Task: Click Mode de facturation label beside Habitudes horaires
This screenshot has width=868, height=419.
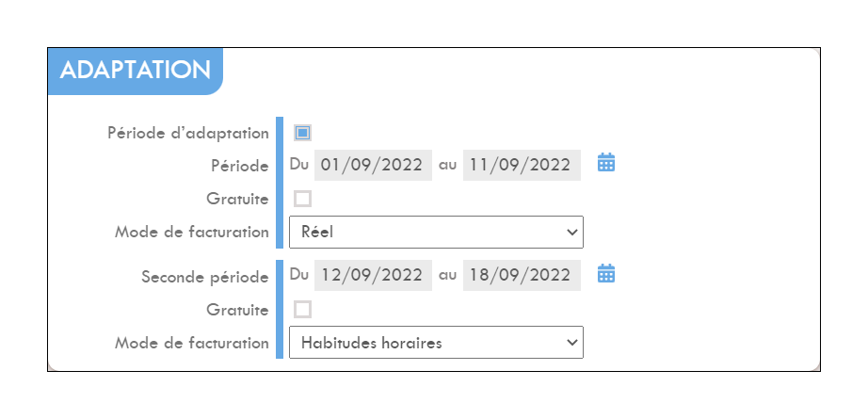Action: [191, 343]
